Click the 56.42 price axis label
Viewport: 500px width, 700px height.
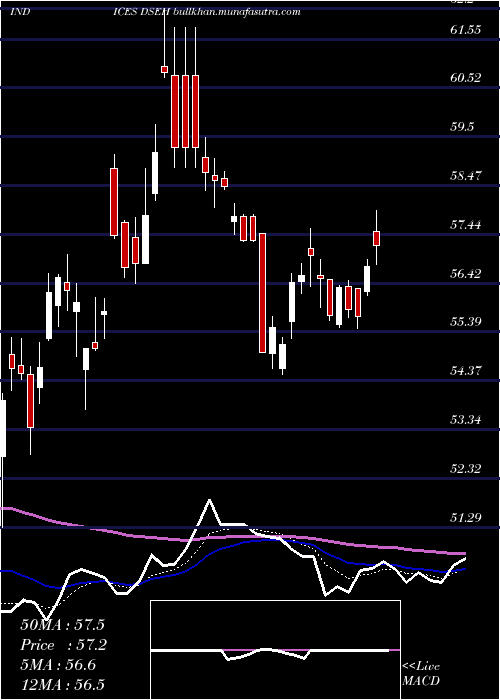tap(466, 273)
